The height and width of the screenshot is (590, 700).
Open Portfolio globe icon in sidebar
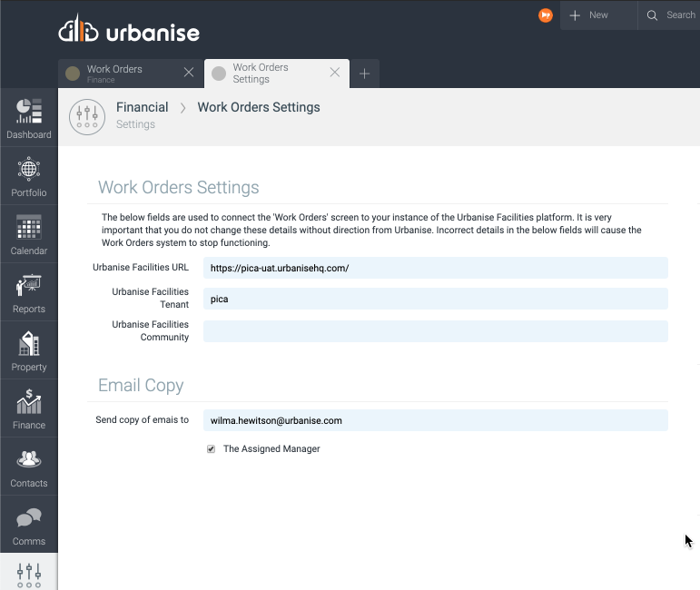[29, 176]
